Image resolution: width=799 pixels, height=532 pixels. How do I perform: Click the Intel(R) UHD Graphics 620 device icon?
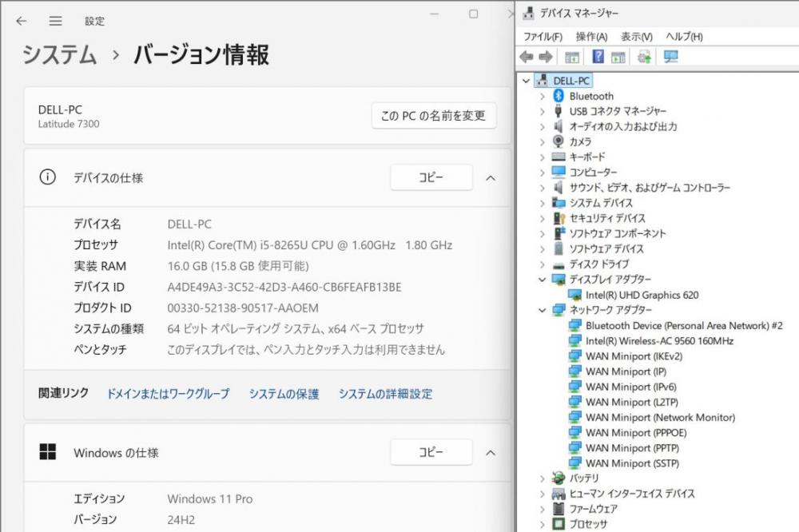tap(574, 295)
